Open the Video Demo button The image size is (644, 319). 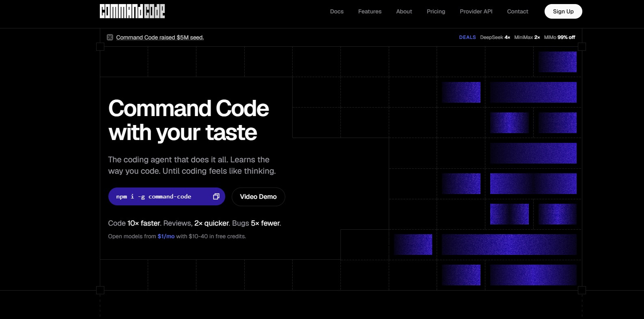(x=258, y=196)
